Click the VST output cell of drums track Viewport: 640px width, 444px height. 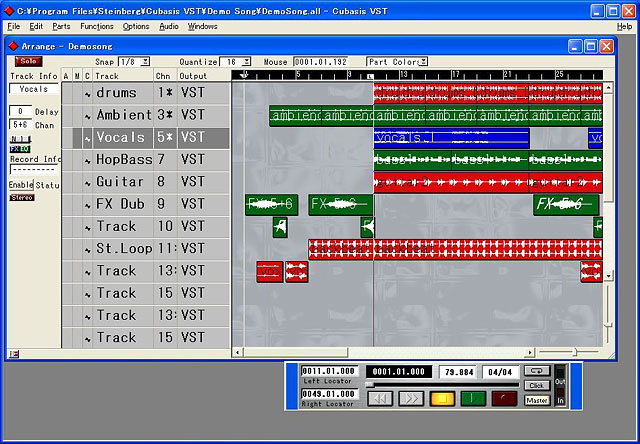click(203, 94)
